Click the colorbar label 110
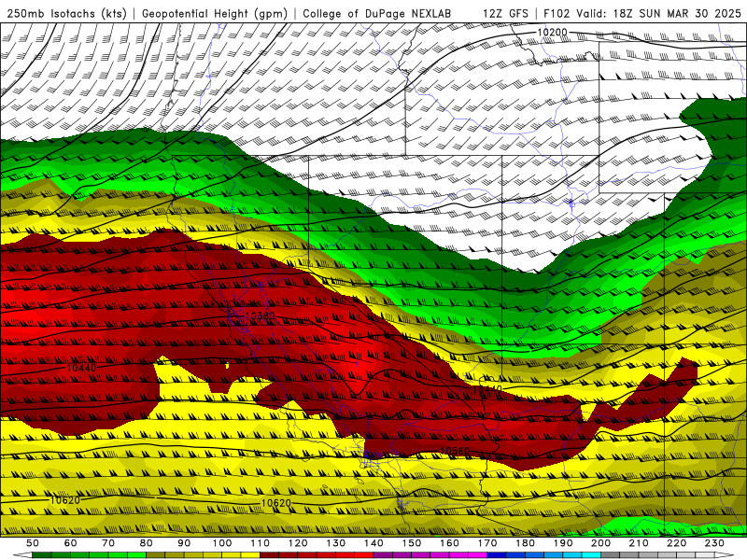Screen dimensions: 747x560 (261, 543)
